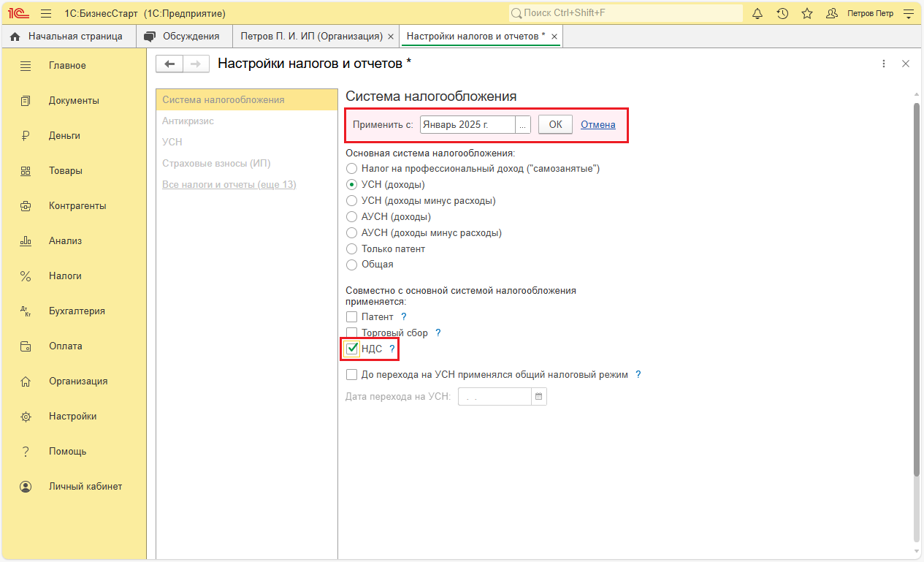The image size is (924, 562).
Task: Click the Применить с date field
Action: pyautogui.click(x=467, y=125)
